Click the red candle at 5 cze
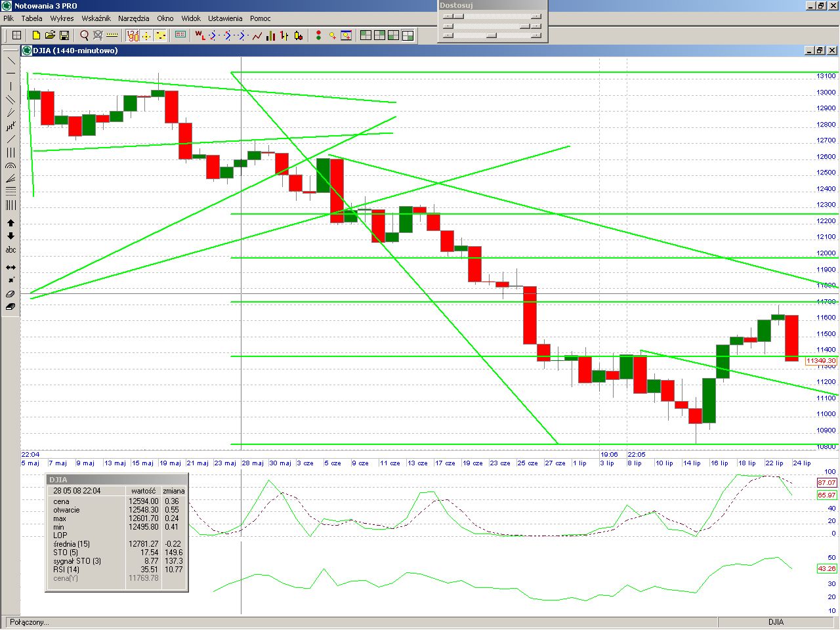This screenshot has height=630, width=840. [x=337, y=190]
